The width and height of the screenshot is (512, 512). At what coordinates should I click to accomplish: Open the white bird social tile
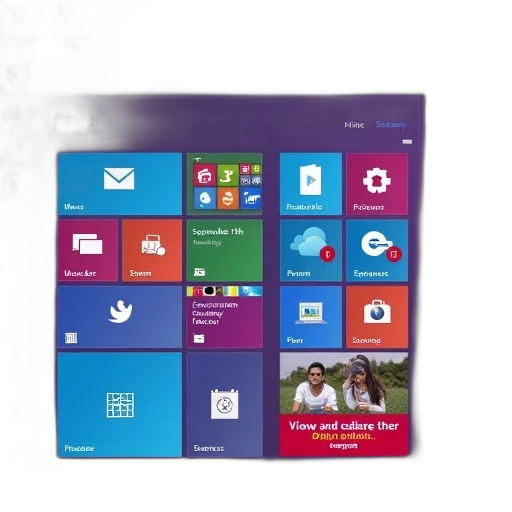point(120,317)
